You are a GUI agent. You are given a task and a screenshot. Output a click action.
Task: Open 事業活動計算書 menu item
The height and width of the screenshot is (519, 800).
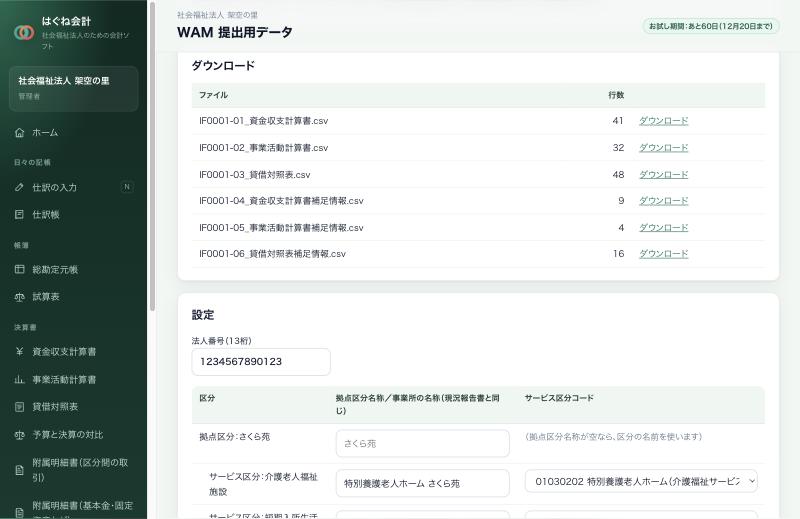pyautogui.click(x=73, y=379)
